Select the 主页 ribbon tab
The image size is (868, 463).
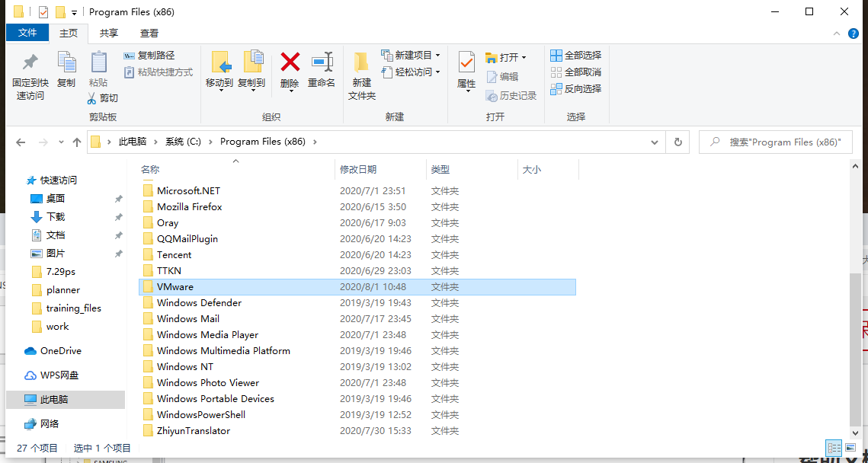point(69,34)
